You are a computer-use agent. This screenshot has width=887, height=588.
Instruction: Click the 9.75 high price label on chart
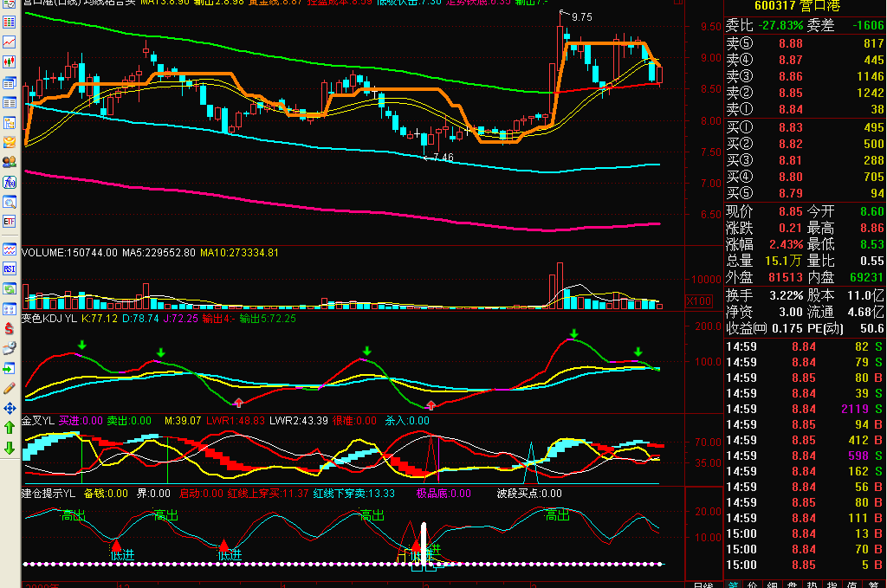582,17
